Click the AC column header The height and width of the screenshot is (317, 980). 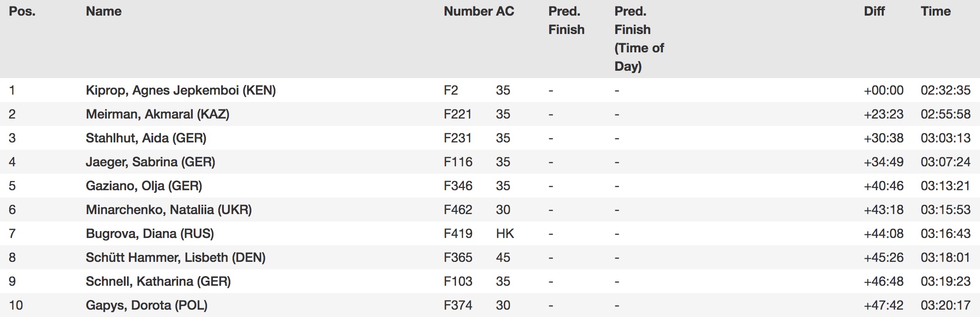(x=505, y=11)
